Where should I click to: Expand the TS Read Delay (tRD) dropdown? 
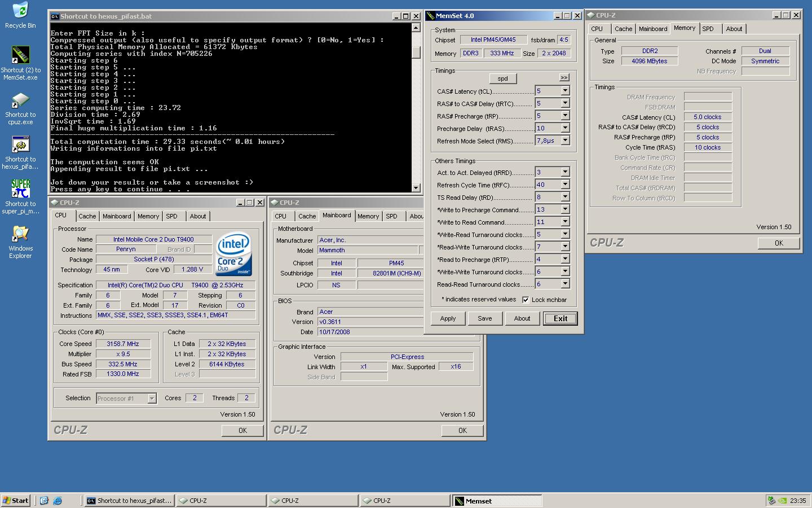tap(564, 197)
